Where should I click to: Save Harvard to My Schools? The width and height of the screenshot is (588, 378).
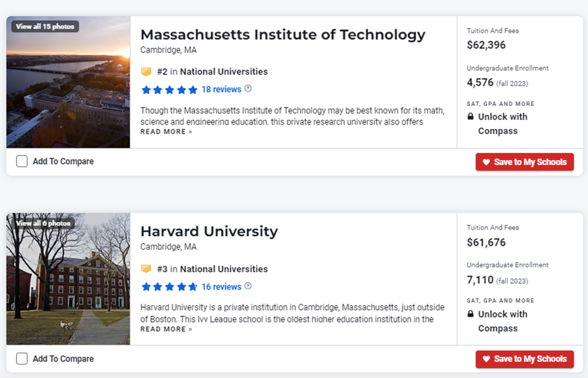[524, 359]
